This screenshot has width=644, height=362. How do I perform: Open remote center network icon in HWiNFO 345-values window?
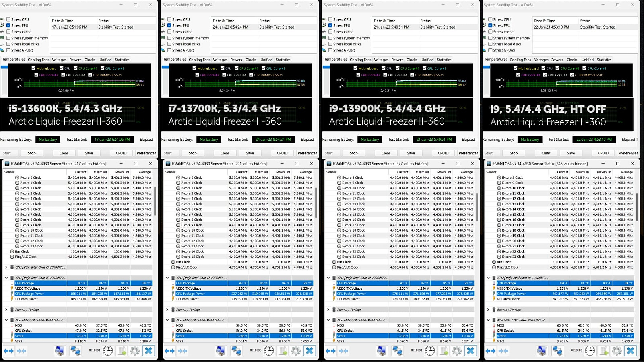(557, 351)
